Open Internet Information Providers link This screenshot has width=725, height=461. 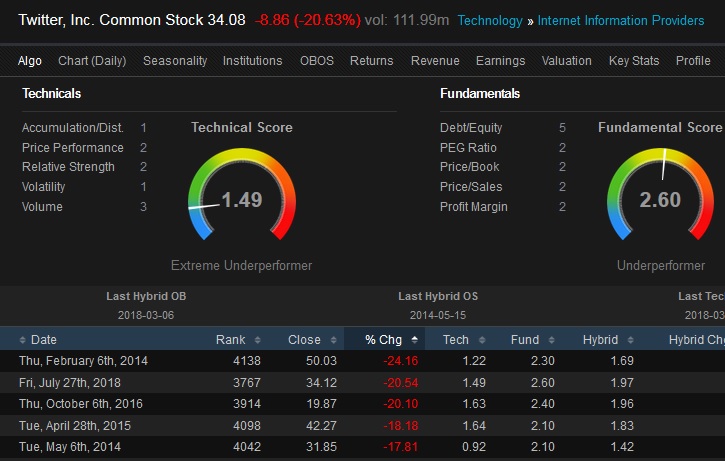click(621, 20)
